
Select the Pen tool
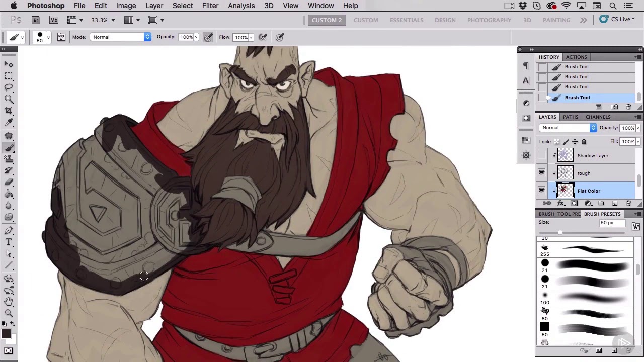pos(9,231)
